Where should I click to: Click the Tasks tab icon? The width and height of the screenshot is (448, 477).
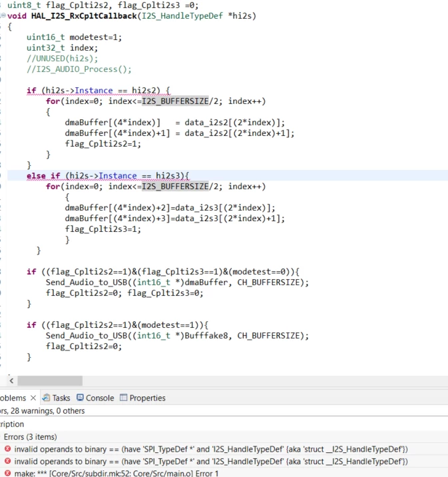click(x=46, y=398)
